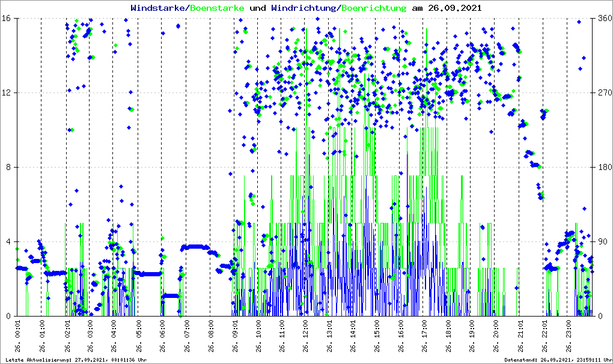Image resolution: width=613 pixels, height=364 pixels.
Task: Select the 16 label on left axis
Action: click(7, 19)
